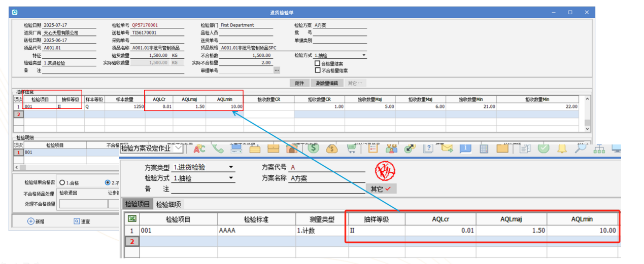This screenshot has width=644, height=264.
Task: Click the 附件 button
Action: (299, 83)
